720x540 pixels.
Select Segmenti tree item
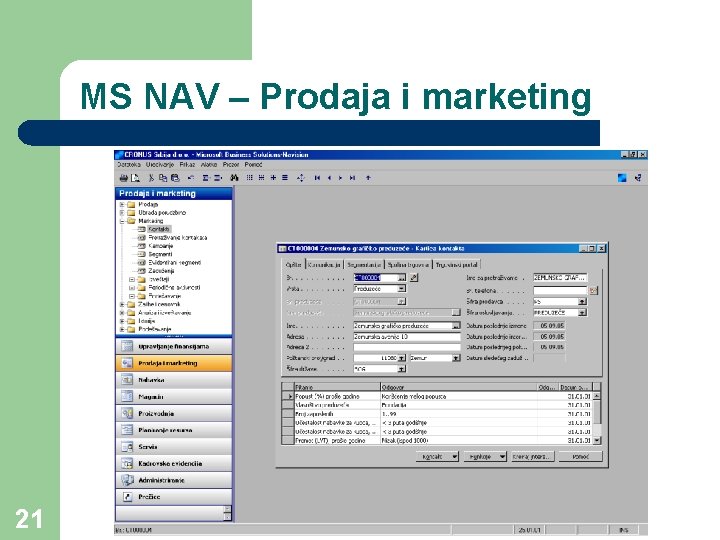[160, 254]
